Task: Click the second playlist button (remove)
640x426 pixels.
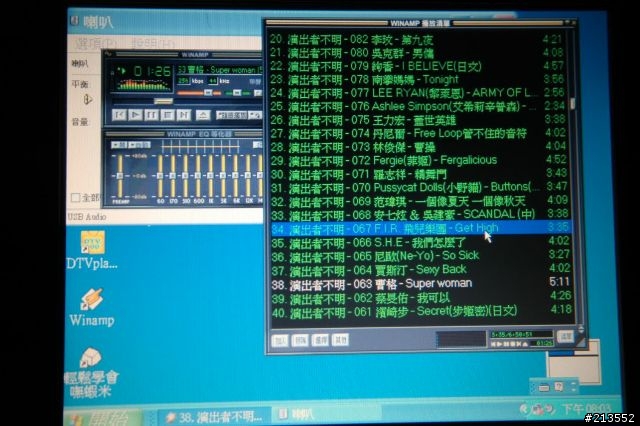Action: click(300, 340)
